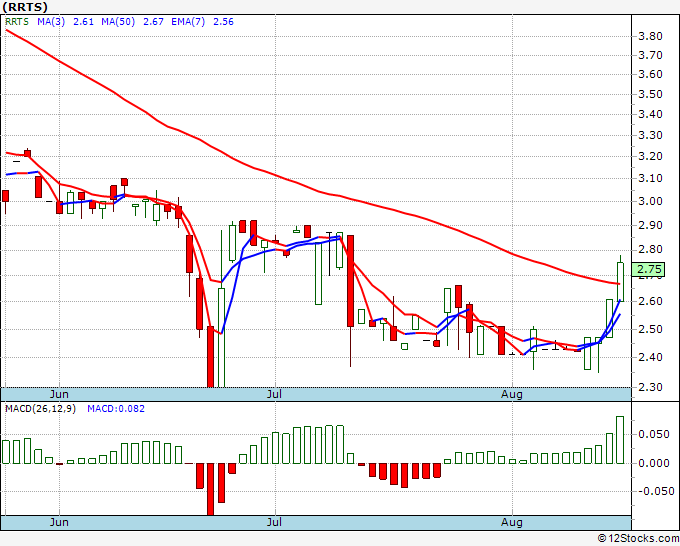Image resolution: width=680 pixels, height=546 pixels.
Task: Click the 3.00 price axis label
Action: pyautogui.click(x=651, y=201)
